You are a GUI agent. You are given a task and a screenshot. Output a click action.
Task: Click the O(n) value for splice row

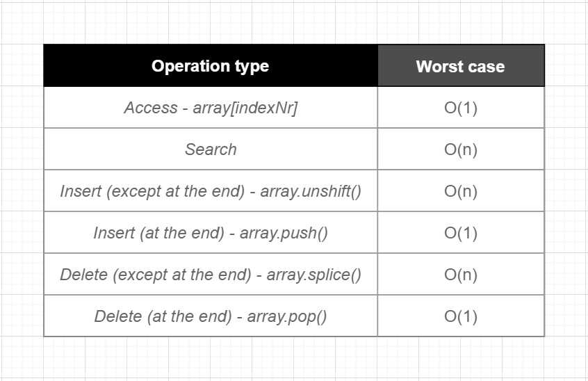pos(461,274)
